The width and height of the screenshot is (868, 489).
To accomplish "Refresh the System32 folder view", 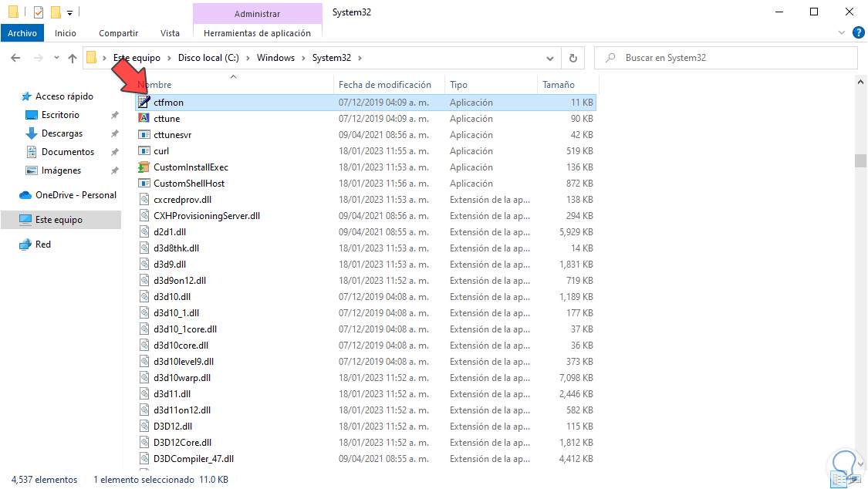I will 573,58.
